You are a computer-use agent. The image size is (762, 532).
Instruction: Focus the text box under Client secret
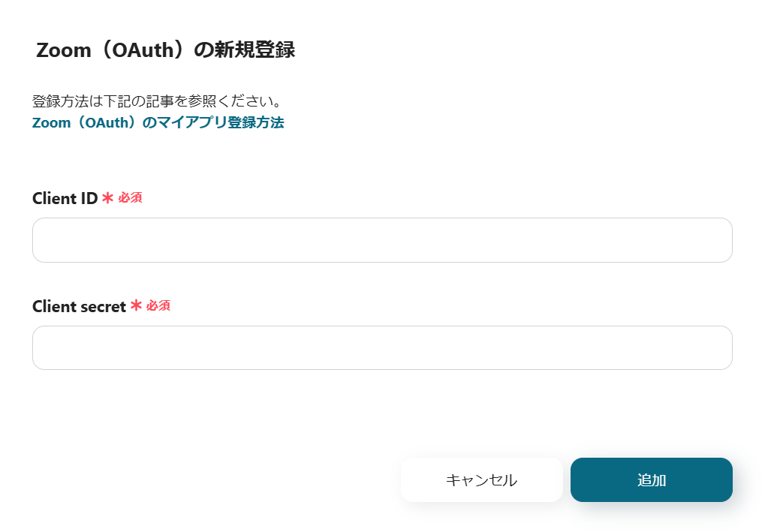tap(382, 348)
